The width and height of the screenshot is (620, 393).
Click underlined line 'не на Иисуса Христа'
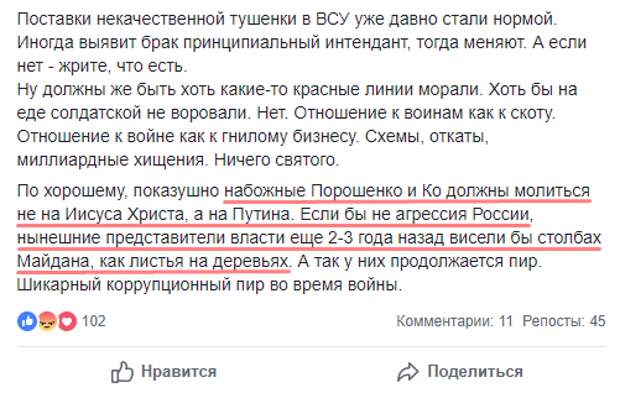(x=275, y=214)
